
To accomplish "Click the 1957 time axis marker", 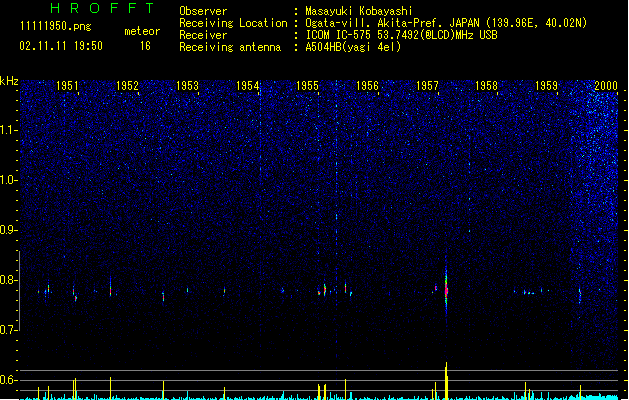I will tap(427, 86).
